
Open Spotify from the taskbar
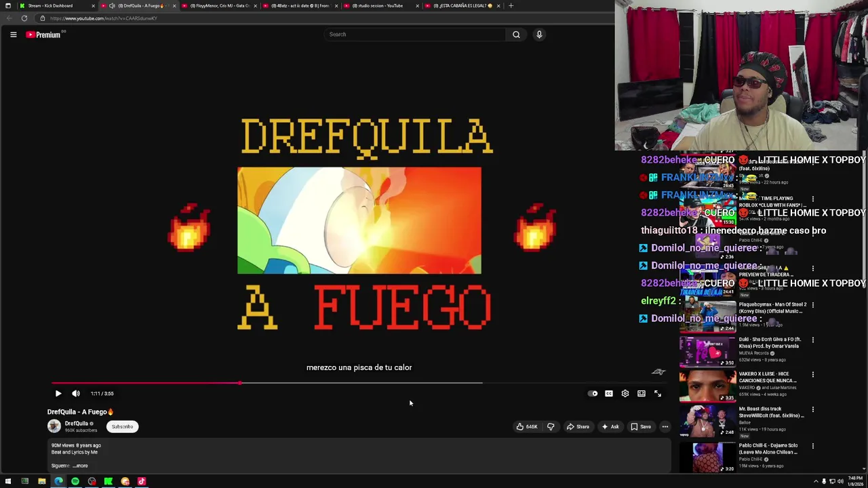[75, 481]
